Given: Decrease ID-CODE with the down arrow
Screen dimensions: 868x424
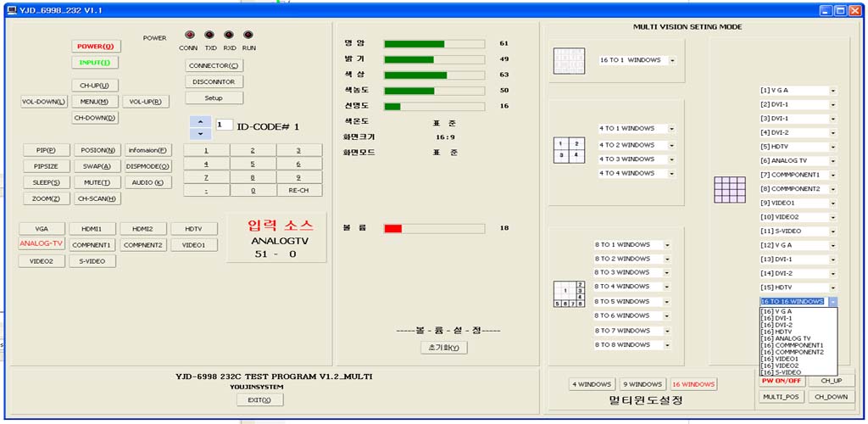Looking at the screenshot, I should tap(199, 134).
